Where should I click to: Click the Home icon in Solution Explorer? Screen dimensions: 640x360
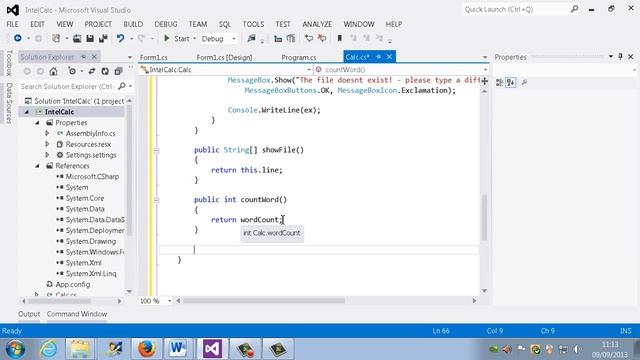coord(53,71)
